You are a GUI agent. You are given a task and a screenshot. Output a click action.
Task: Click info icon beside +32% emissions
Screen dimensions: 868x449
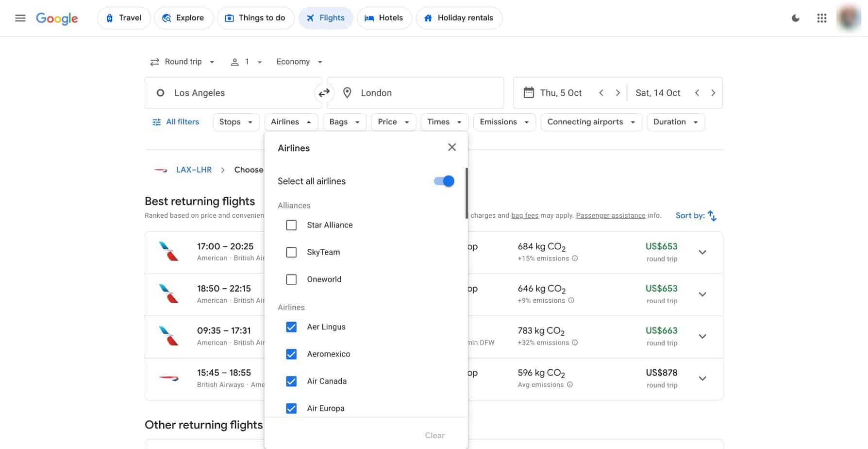click(x=575, y=343)
